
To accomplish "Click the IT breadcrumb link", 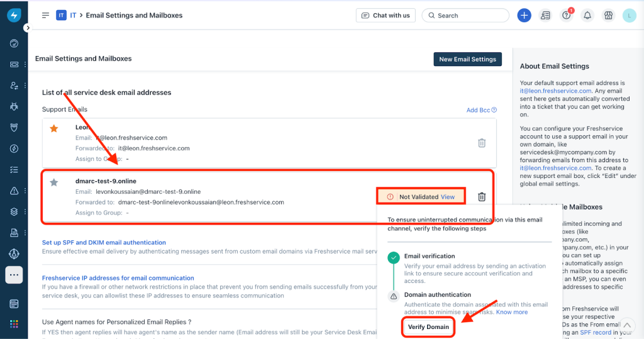I will click(73, 15).
